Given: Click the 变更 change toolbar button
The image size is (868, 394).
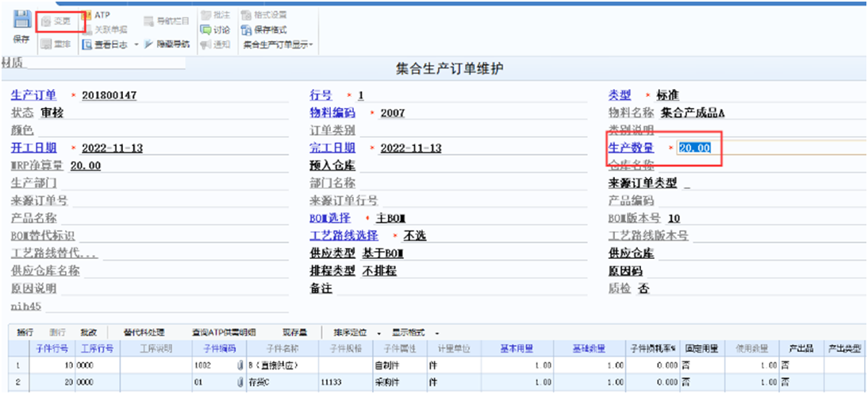Looking at the screenshot, I should [x=56, y=21].
